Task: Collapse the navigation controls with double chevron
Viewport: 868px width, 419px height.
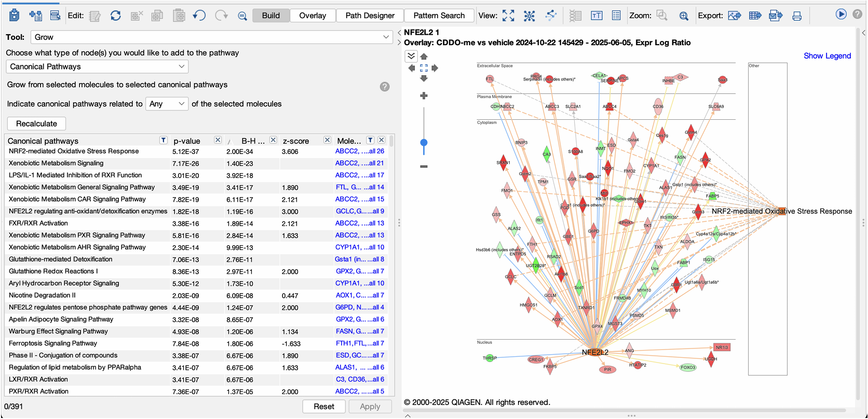Action: (x=411, y=56)
